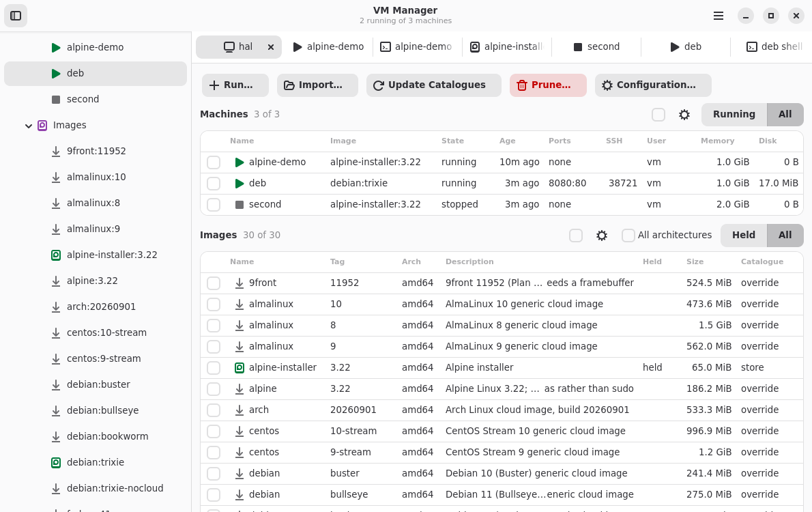Select debian:trixie-nocloud in sidebar
This screenshot has height=512, width=812.
[96, 487]
